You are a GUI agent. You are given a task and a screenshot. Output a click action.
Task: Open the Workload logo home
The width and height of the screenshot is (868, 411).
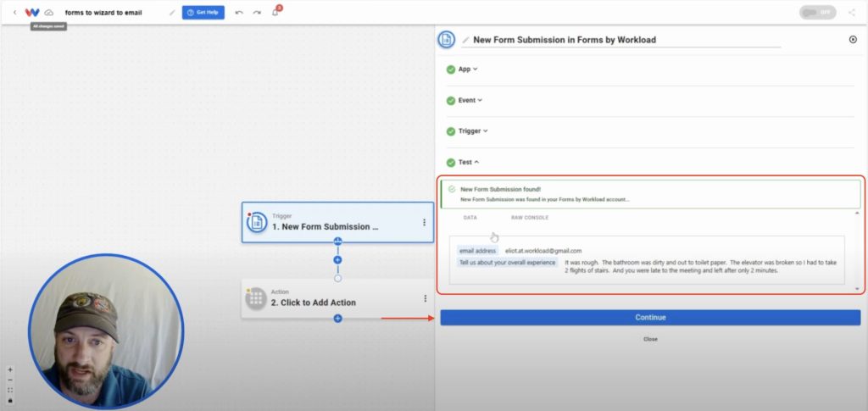[32, 12]
